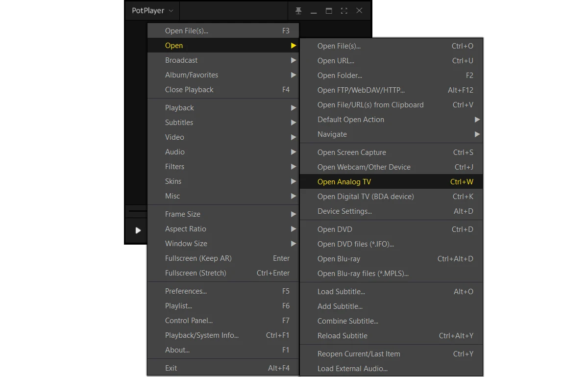Select Open URL...
The image size is (588, 377).
point(391,61)
